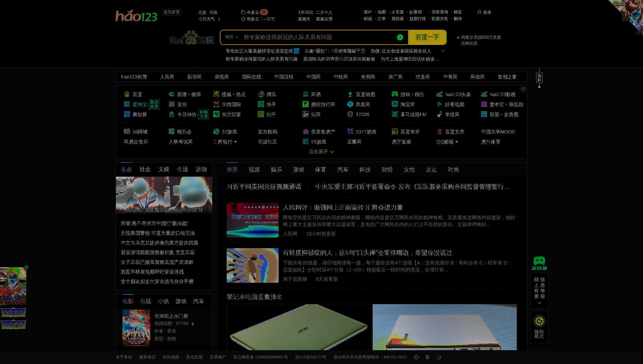Open the 知乎 icon link
643x364 pixels.
tap(261, 114)
